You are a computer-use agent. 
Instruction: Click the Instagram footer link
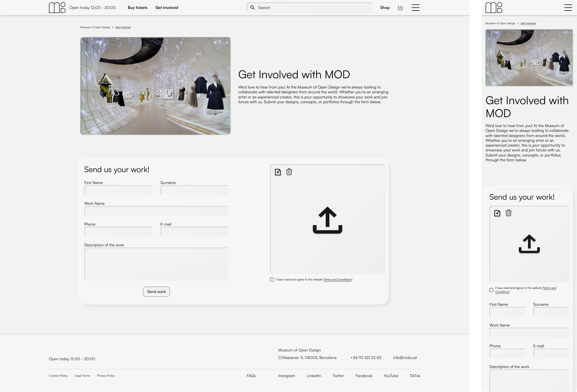click(286, 376)
